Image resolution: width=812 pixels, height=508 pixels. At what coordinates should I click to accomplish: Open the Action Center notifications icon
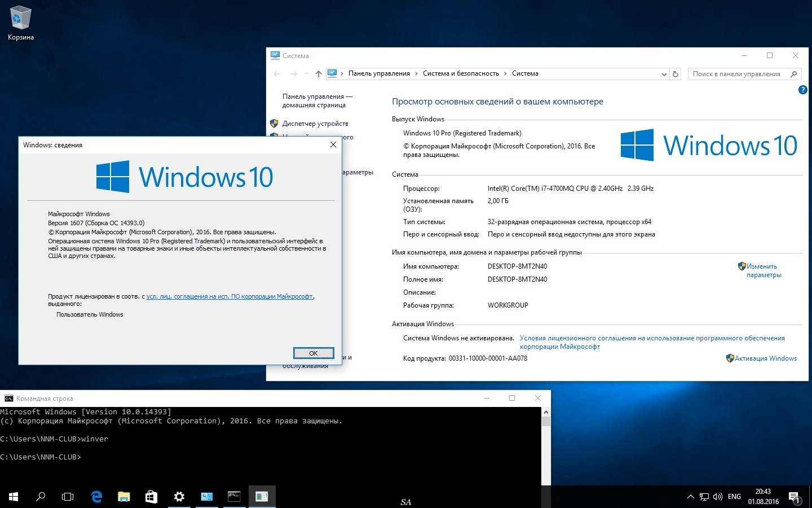click(x=794, y=497)
